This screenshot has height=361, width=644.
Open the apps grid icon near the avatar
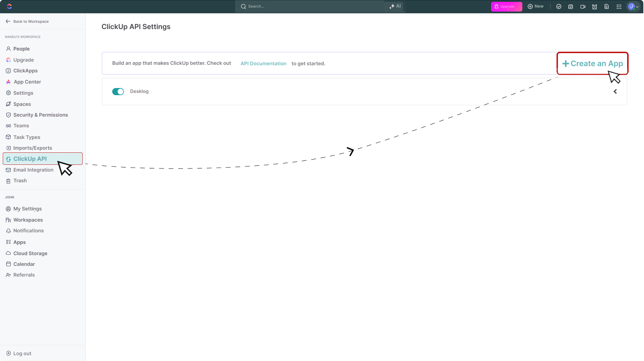pos(619,6)
